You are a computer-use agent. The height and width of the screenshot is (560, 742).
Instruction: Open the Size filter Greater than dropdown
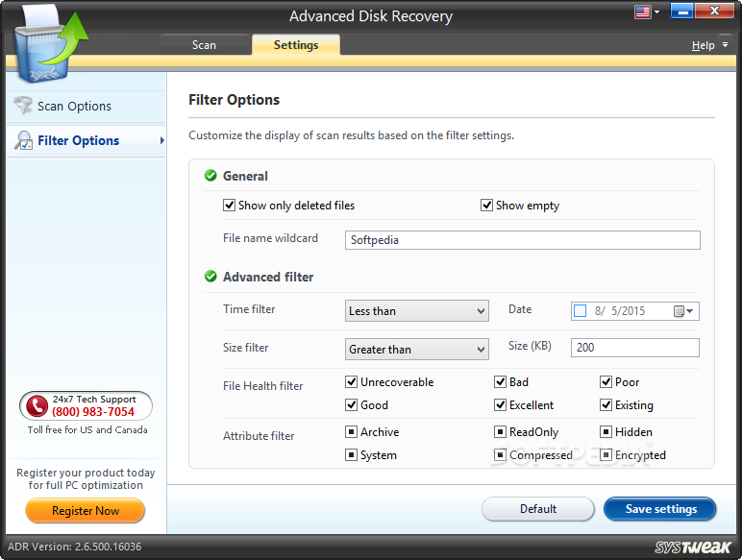coord(416,349)
